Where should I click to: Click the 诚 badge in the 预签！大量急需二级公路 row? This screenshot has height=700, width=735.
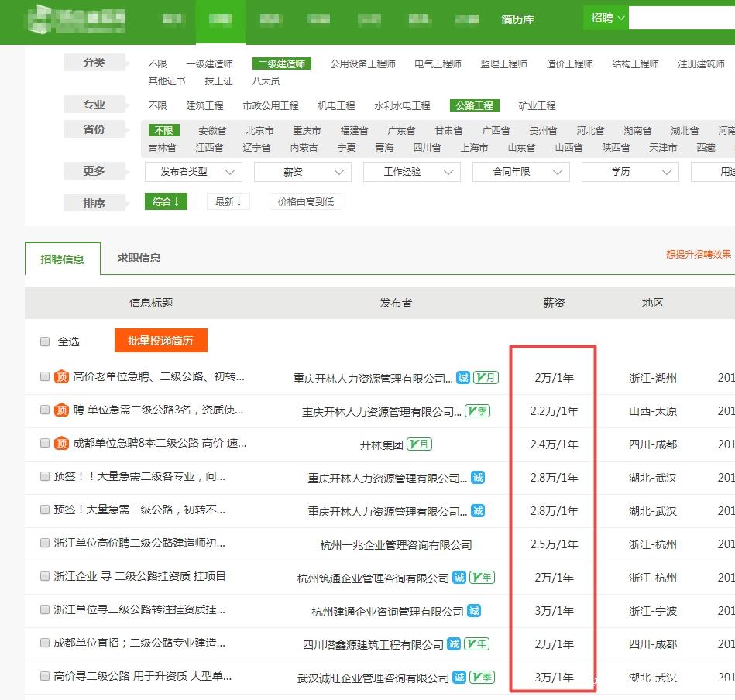(x=478, y=511)
